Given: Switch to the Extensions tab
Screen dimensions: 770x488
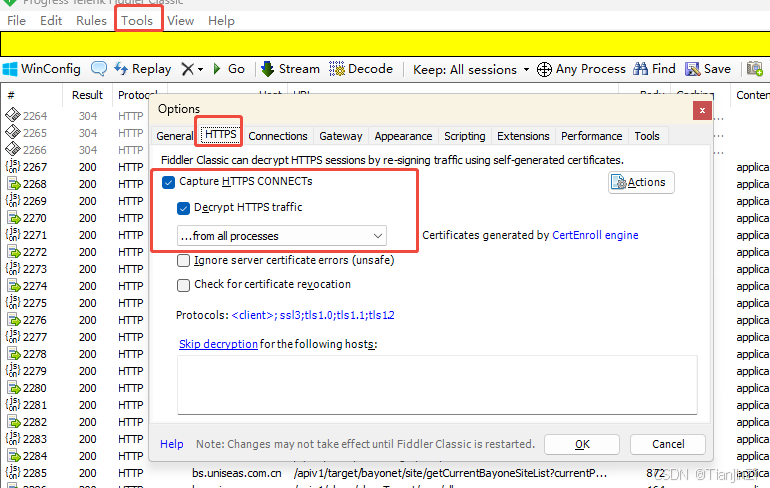Looking at the screenshot, I should [523, 136].
